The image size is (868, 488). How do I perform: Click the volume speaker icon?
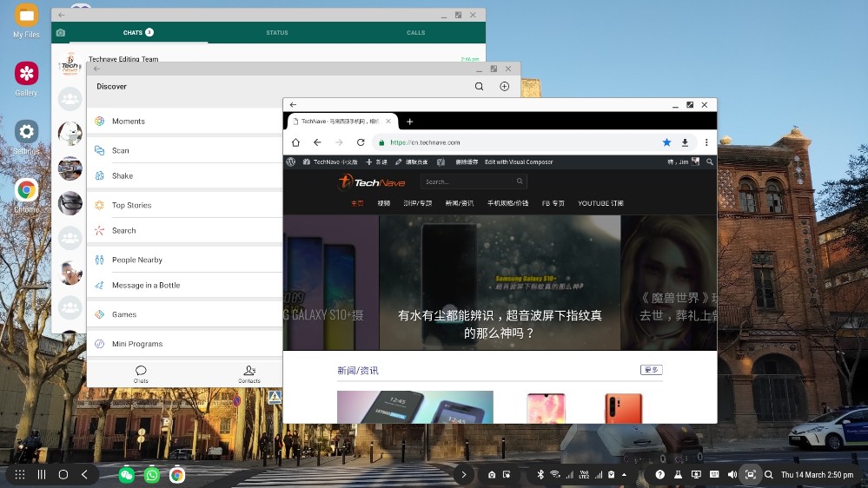tap(732, 474)
